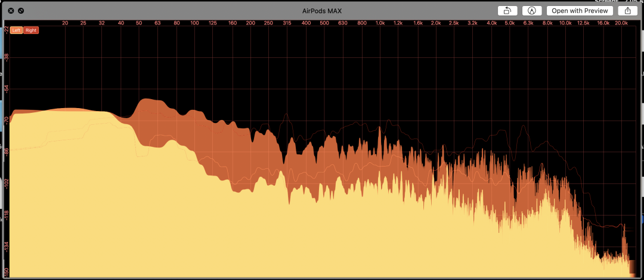The image size is (644, 280).
Task: Click the 8.0k frequency label
Action: pyautogui.click(x=547, y=23)
